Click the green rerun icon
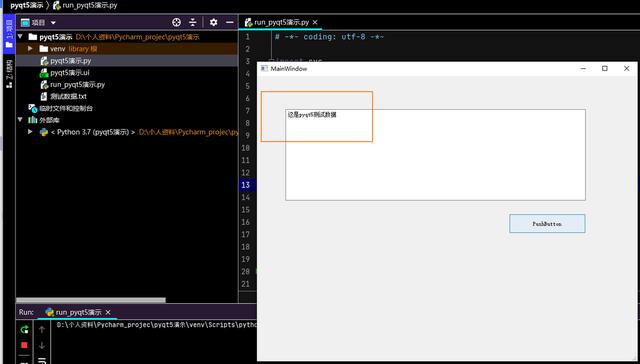Image resolution: width=640 pixels, height=364 pixels. pos(24,329)
